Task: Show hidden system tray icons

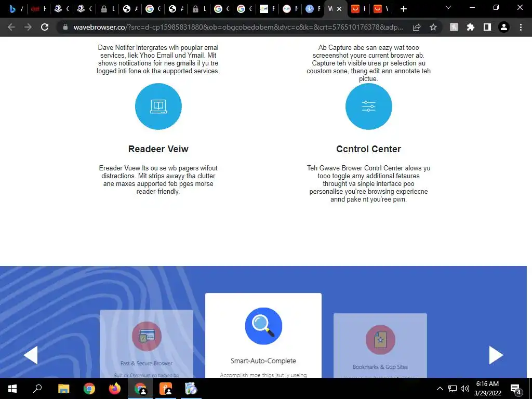Action: (440, 389)
